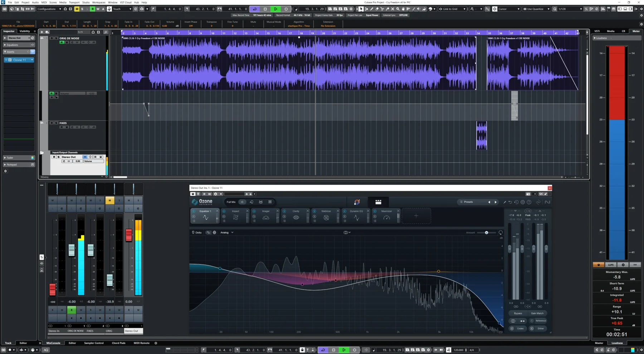644x354 pixels.
Task: Open Use Quantize grid type dropdown
Action: coord(536,9)
